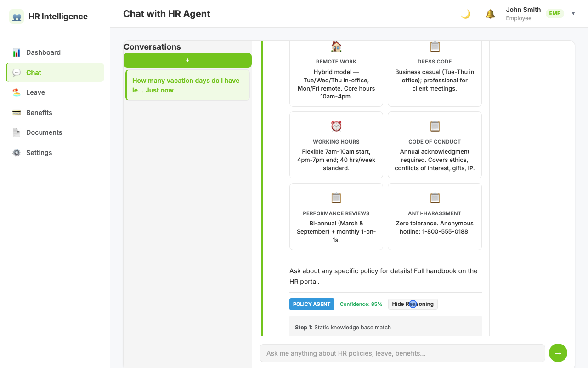Select the Working Hours alarm clock card

tap(336, 145)
